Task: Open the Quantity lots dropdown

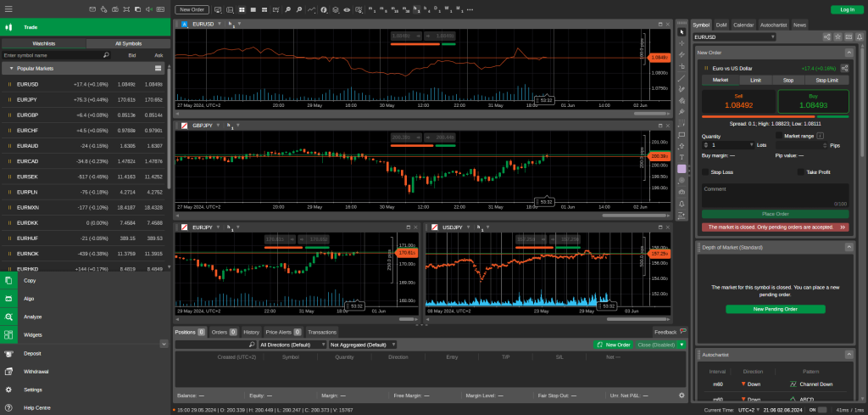Action: coord(752,145)
